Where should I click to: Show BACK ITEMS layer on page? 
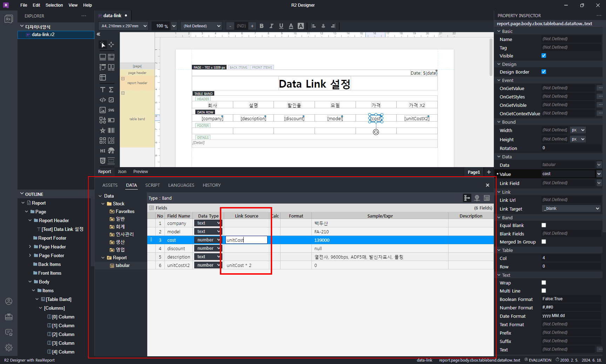point(238,67)
